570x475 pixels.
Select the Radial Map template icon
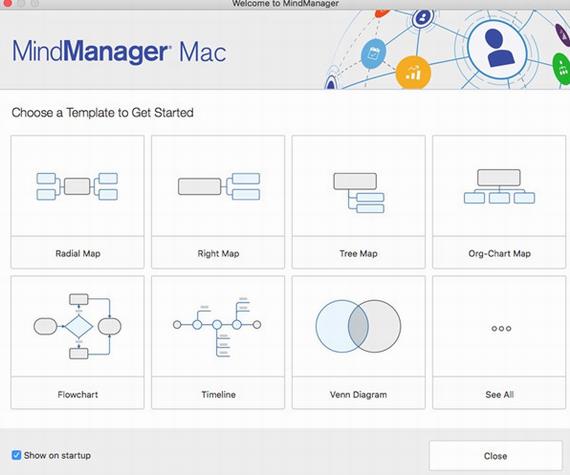[77, 186]
